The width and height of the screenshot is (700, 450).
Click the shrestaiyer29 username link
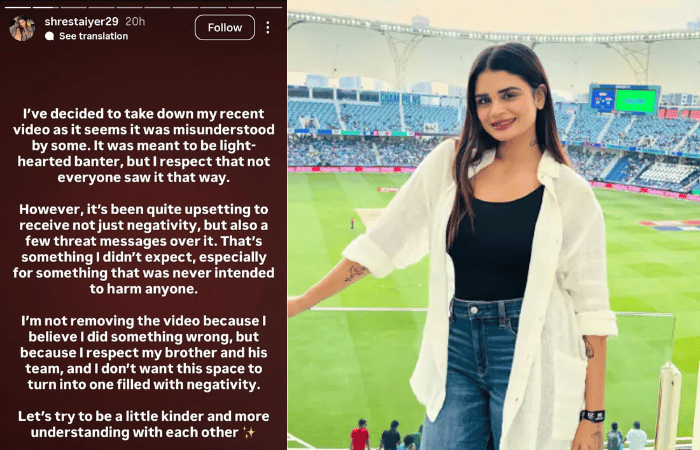[x=82, y=21]
